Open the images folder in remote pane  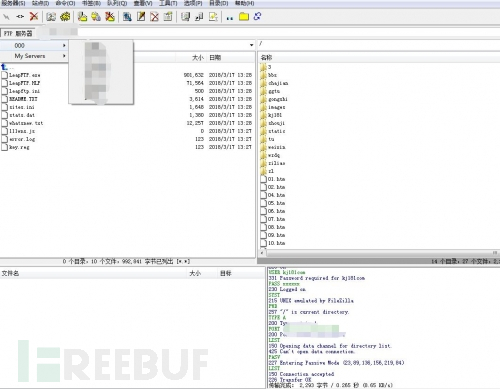(x=277, y=107)
